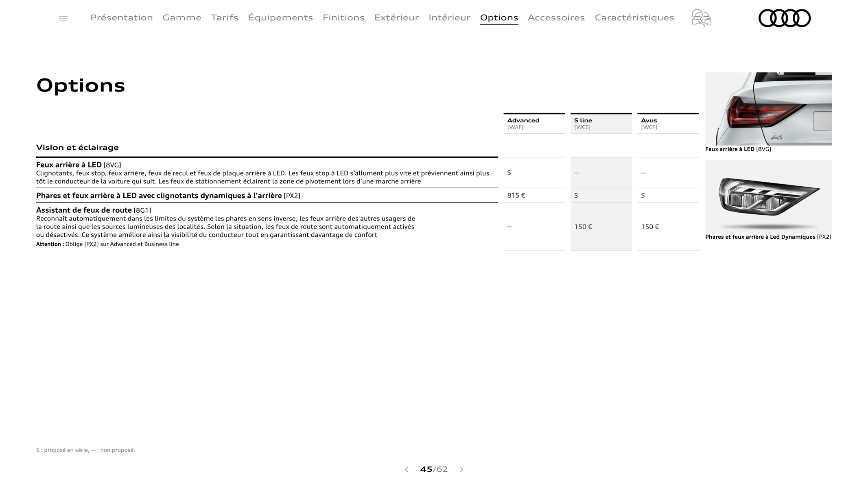
Task: Click the Advanced [WAF] column header
Action: (x=534, y=124)
